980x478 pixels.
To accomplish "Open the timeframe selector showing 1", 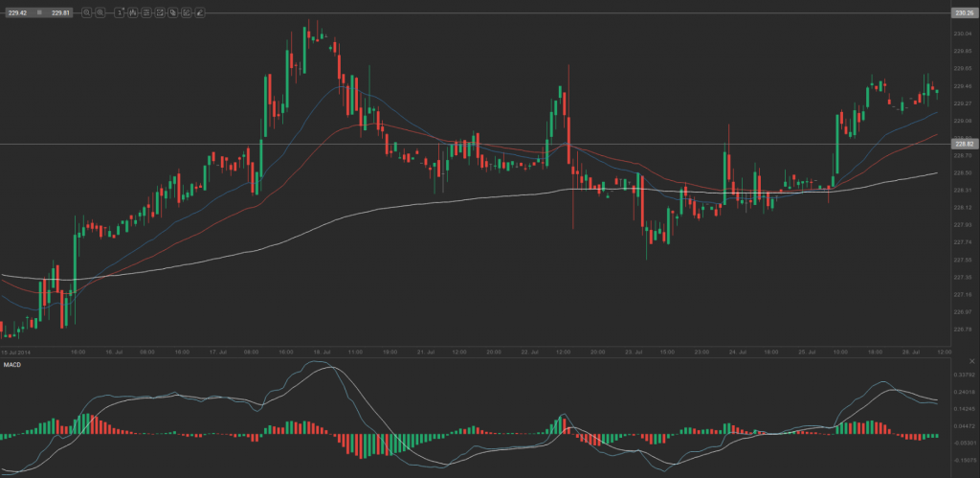I will point(119,12).
